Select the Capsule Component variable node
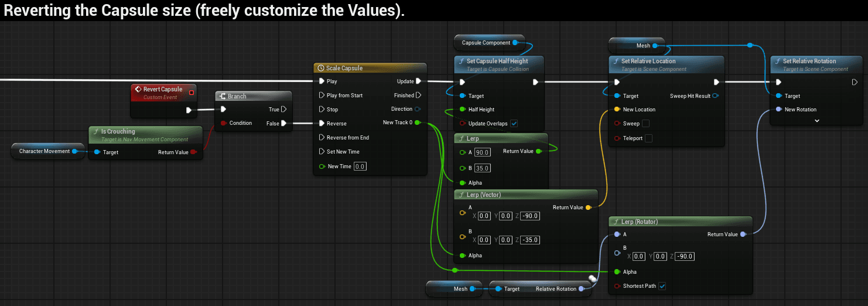 click(x=486, y=43)
